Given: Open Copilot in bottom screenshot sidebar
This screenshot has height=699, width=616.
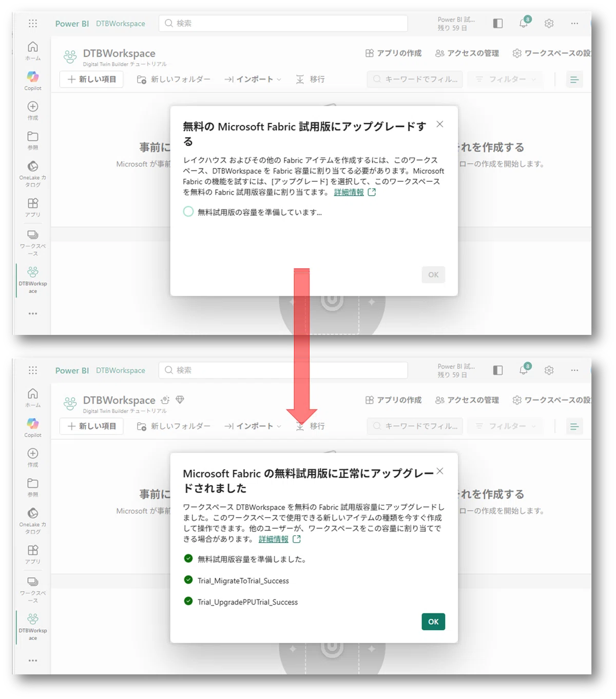Looking at the screenshot, I should (33, 427).
